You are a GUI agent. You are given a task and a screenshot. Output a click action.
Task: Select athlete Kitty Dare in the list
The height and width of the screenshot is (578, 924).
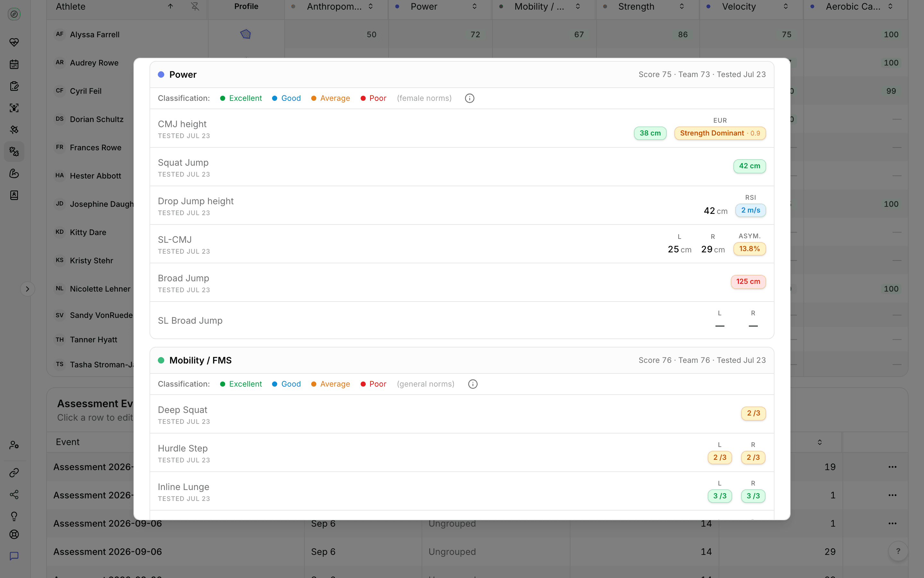88,232
